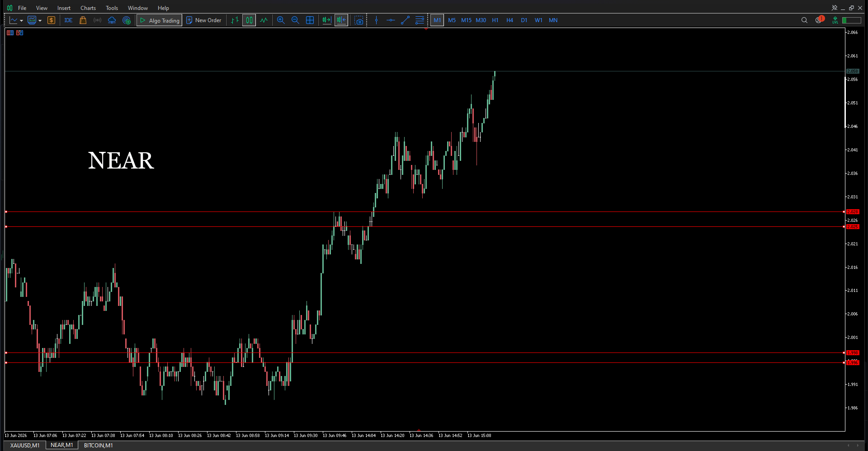Open account notifications with red badge

tap(819, 20)
